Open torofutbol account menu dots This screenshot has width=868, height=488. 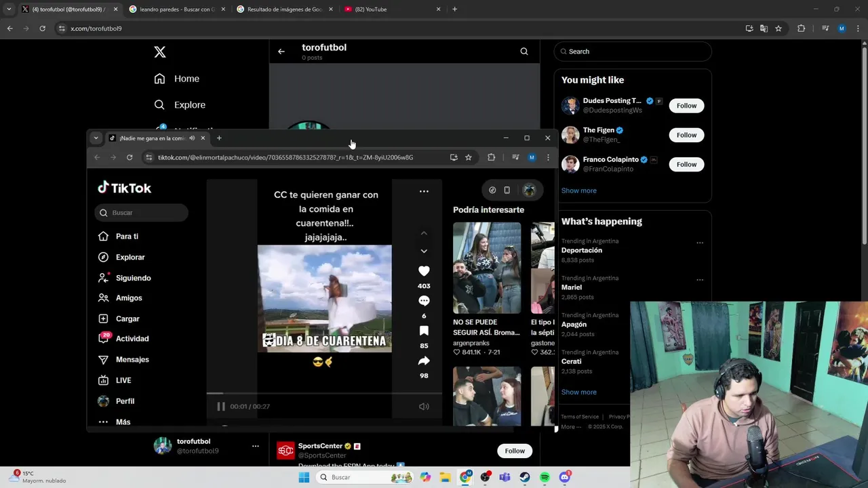256,446
